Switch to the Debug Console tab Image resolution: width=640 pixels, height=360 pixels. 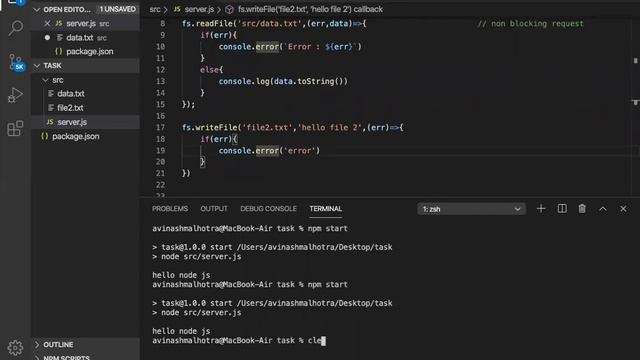click(x=268, y=209)
